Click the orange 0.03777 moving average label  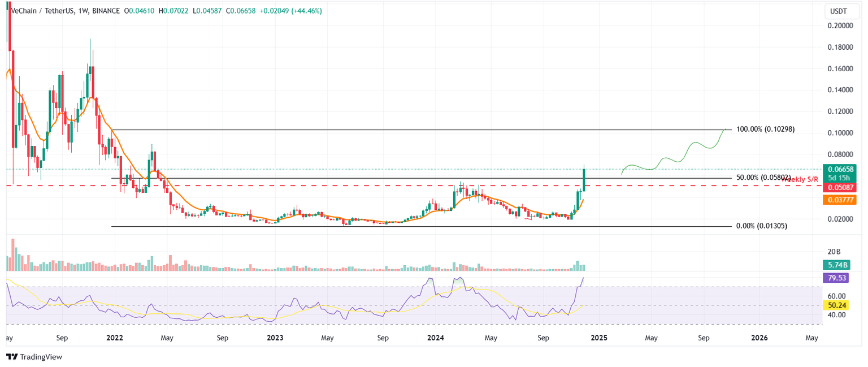[x=840, y=199]
